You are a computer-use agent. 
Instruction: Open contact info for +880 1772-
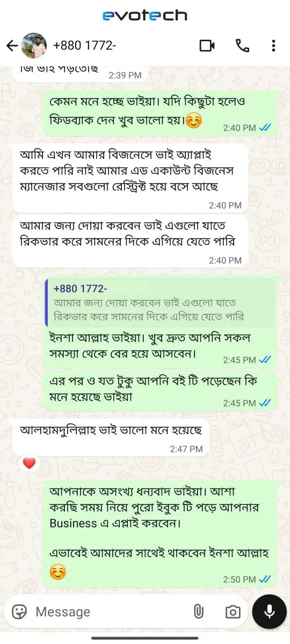click(x=85, y=46)
